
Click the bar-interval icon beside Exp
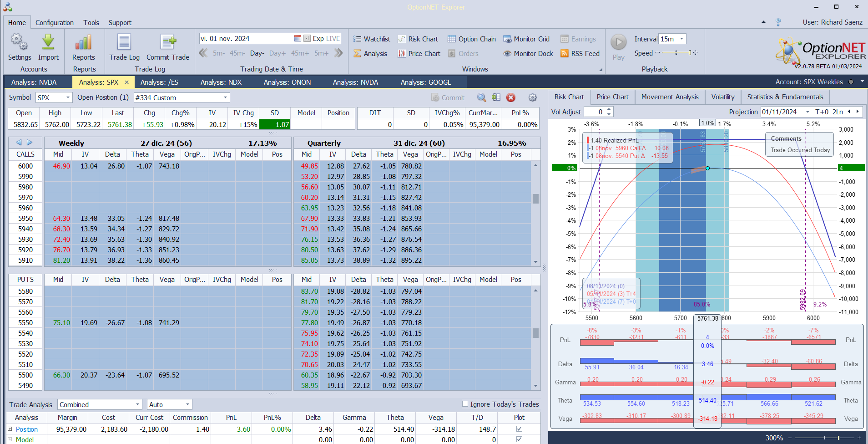[307, 38]
